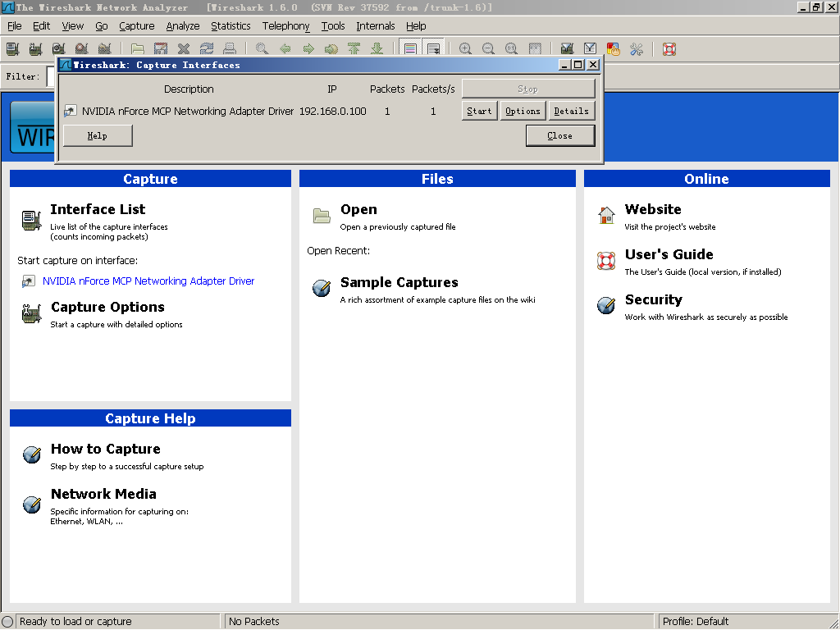The image size is (840, 630).
Task: Open the User's Guide link
Action: point(669,254)
